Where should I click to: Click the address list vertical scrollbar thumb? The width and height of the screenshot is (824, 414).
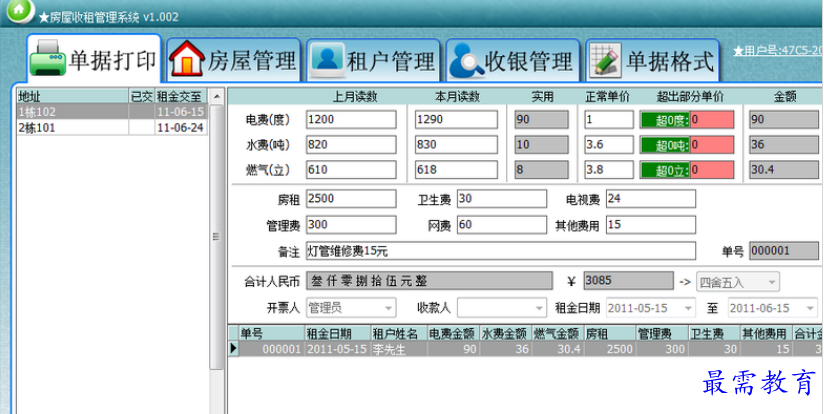click(216, 236)
